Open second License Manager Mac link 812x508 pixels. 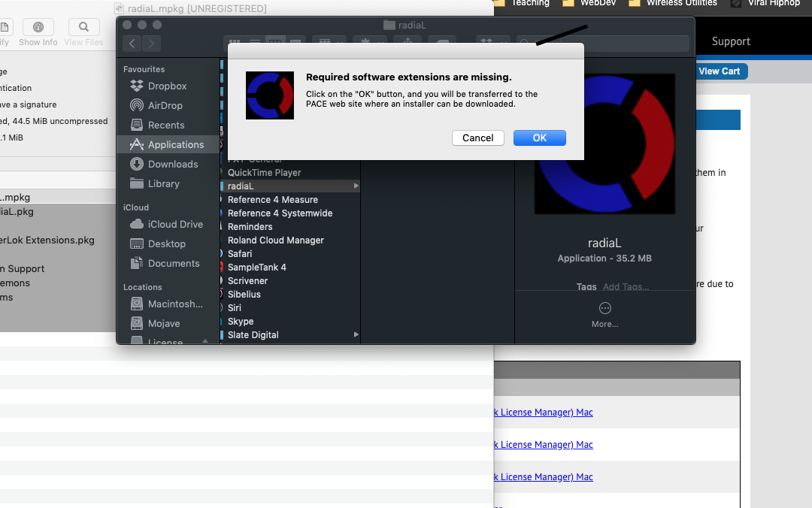[x=544, y=444]
